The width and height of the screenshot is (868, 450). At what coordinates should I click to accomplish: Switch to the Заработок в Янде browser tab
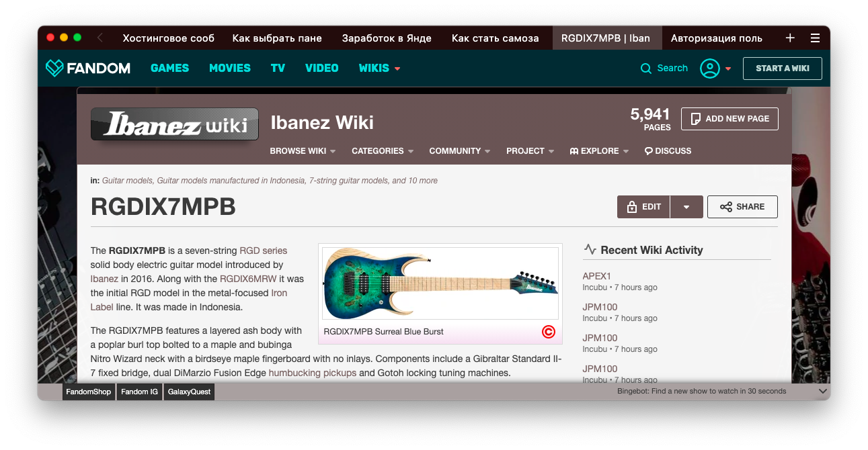[387, 38]
